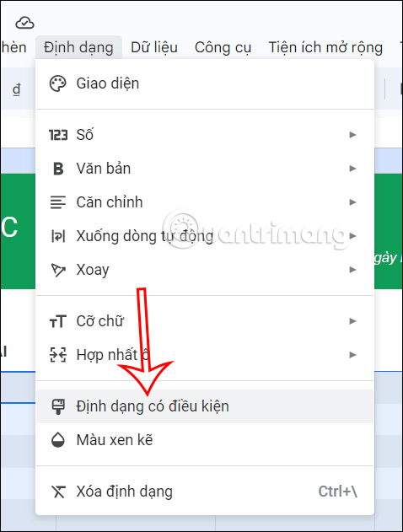Screen dimensions: 403x532
Task: Click the đ currency format button
Action: tap(17, 89)
